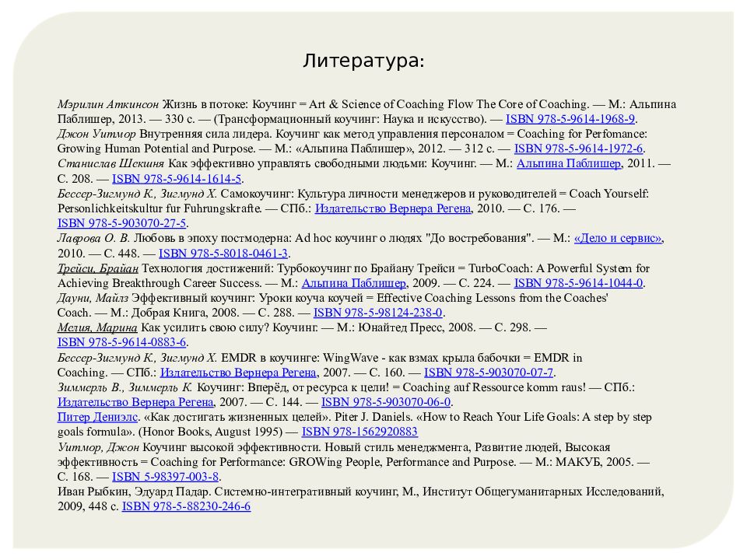Click author name Зиммерль В., Зиммерль К.
Image resolution: width=747 pixels, height=560 pixels.
pyautogui.click(x=124, y=387)
